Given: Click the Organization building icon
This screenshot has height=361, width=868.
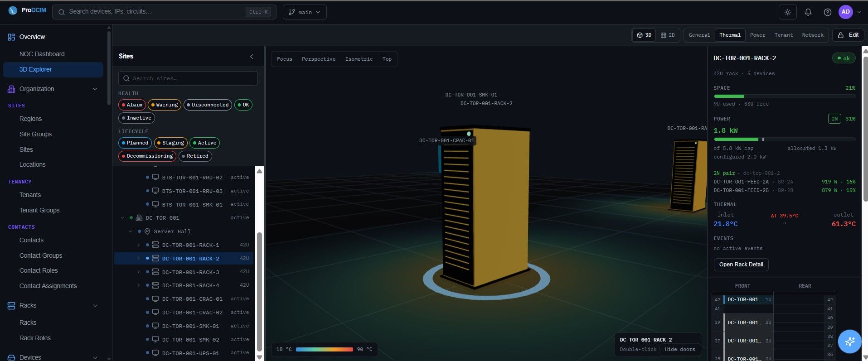Looking at the screenshot, I should click(11, 89).
